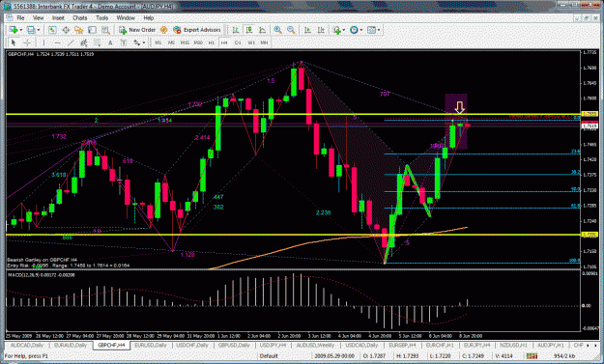Open the Charts menu
This screenshot has width=604, height=364.
(80, 18)
